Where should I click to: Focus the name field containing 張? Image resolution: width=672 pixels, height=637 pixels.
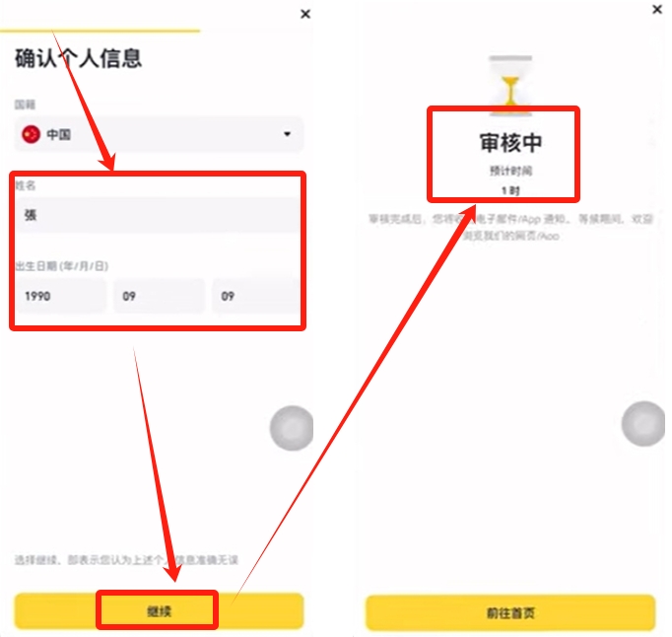point(158,215)
